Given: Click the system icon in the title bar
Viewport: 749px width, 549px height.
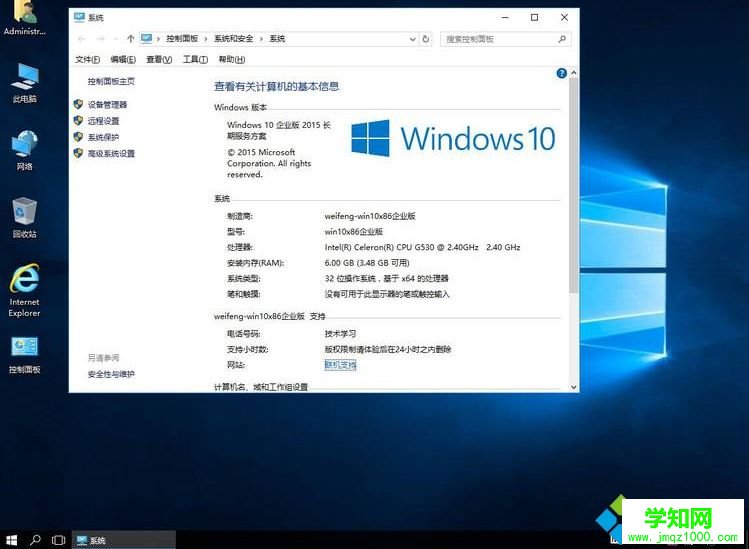Looking at the screenshot, I should pos(79,17).
